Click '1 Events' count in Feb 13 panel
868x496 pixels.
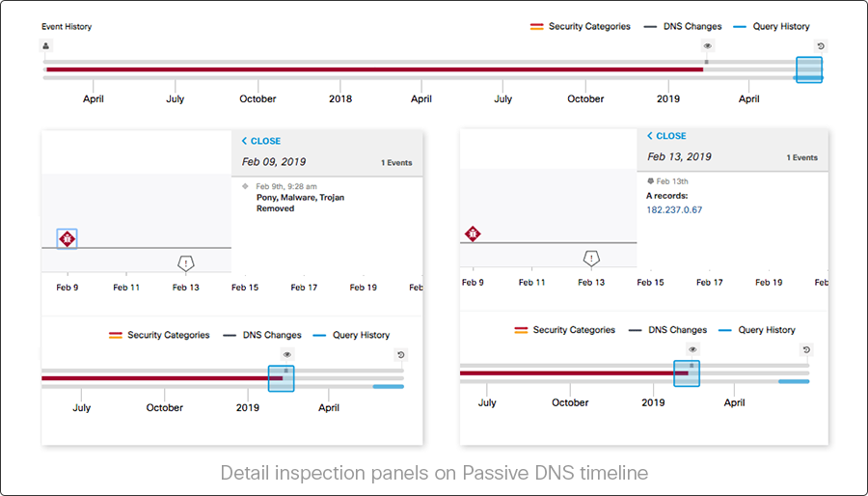click(x=802, y=157)
